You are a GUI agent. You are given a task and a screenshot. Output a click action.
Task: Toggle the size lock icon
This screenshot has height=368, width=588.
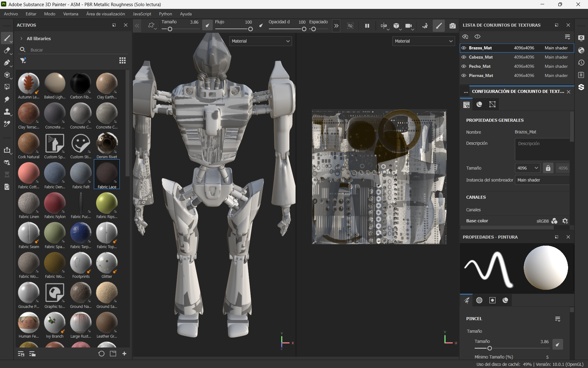tap(548, 168)
